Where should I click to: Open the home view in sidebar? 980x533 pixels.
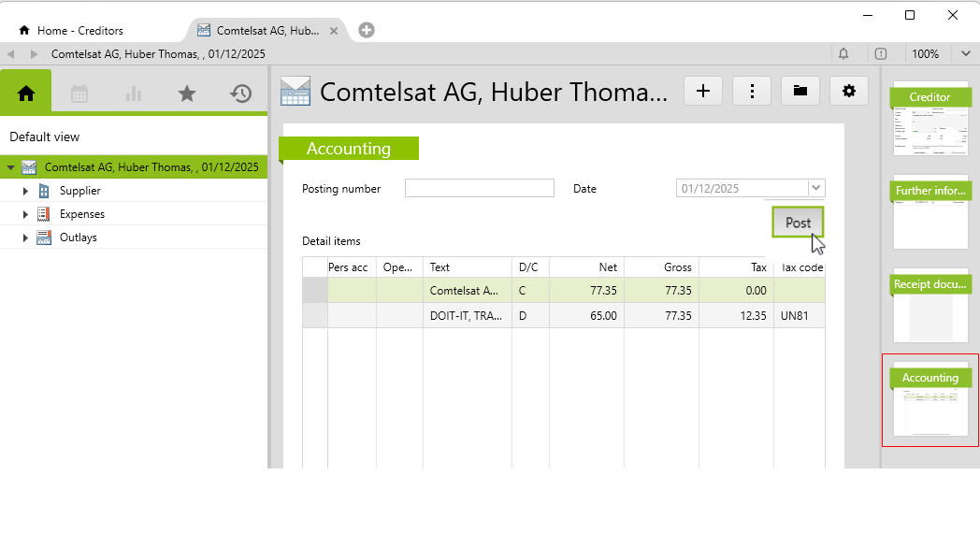(26, 93)
